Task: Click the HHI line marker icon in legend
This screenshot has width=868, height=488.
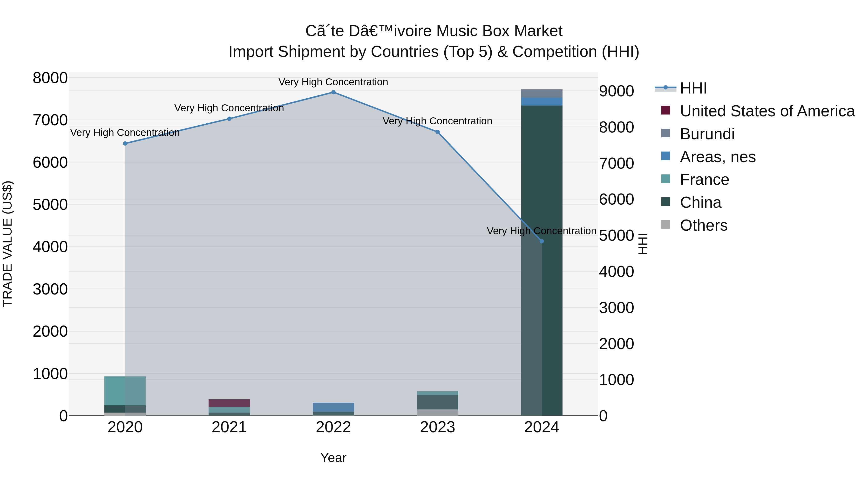Action: pyautogui.click(x=665, y=87)
